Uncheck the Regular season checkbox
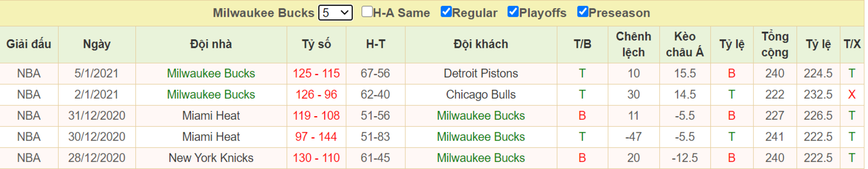 click(x=446, y=11)
